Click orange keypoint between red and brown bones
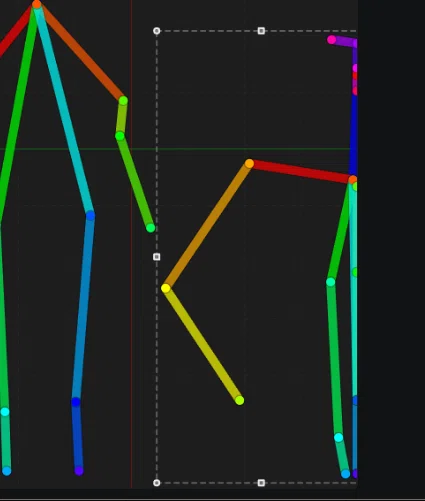This screenshot has width=425, height=501. [x=249, y=164]
